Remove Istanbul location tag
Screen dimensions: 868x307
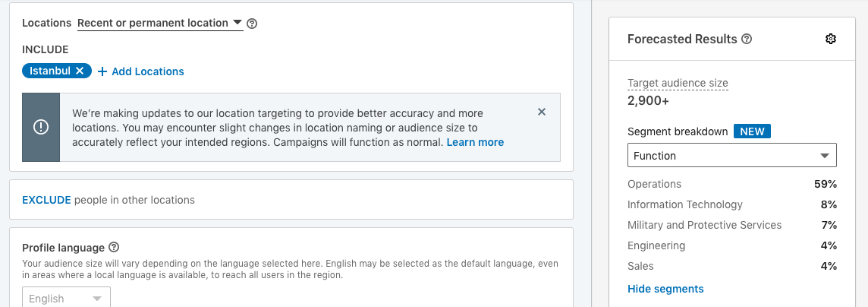(80, 71)
